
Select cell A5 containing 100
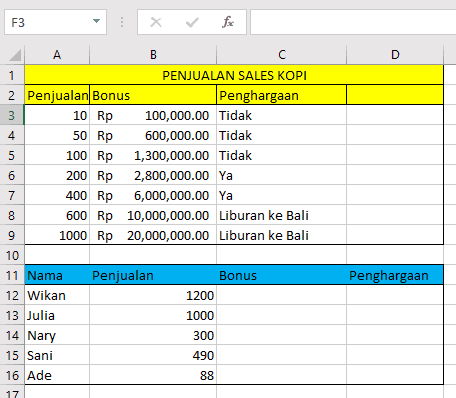click(57, 155)
